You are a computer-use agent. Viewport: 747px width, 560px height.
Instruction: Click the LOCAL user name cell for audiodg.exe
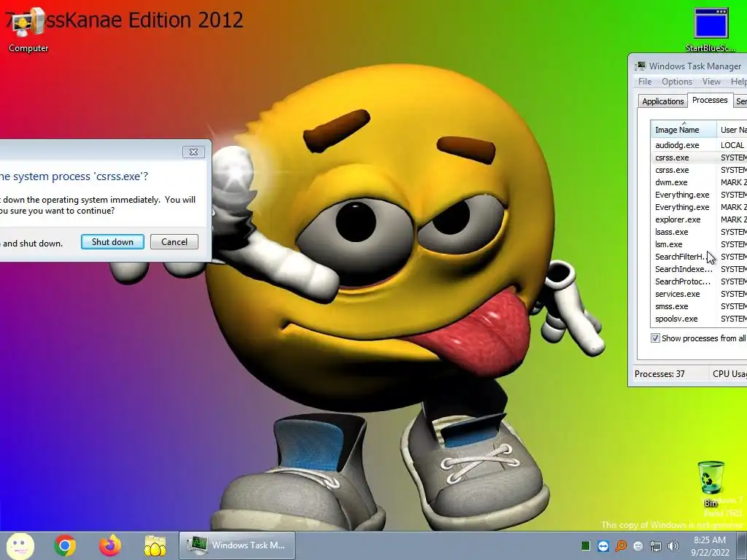click(732, 145)
